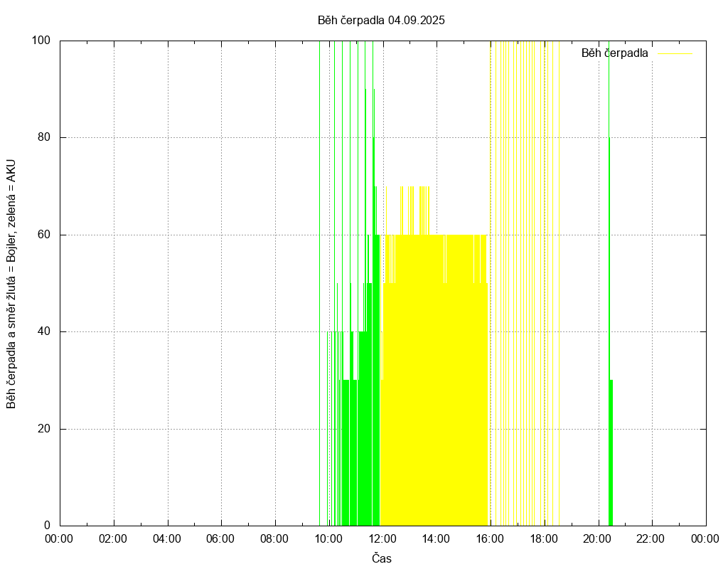
Task: Click the x-axis tick label '18:00'
Action: [x=544, y=539]
